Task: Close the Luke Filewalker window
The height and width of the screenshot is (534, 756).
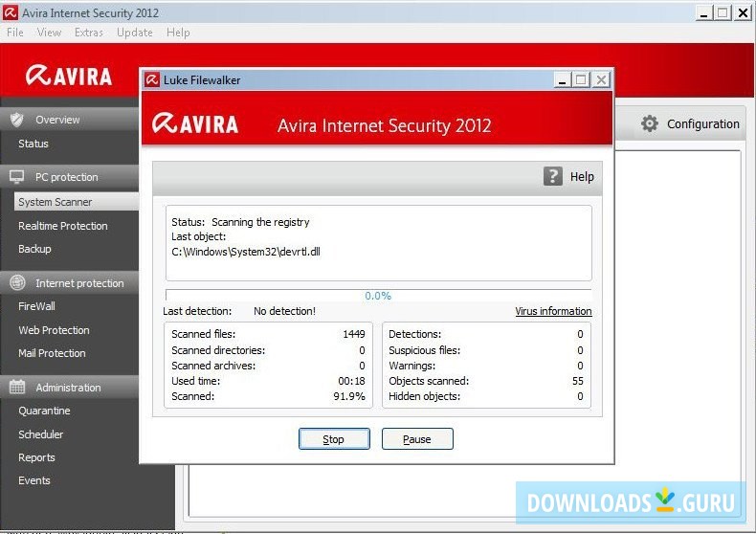Action: pyautogui.click(x=601, y=79)
